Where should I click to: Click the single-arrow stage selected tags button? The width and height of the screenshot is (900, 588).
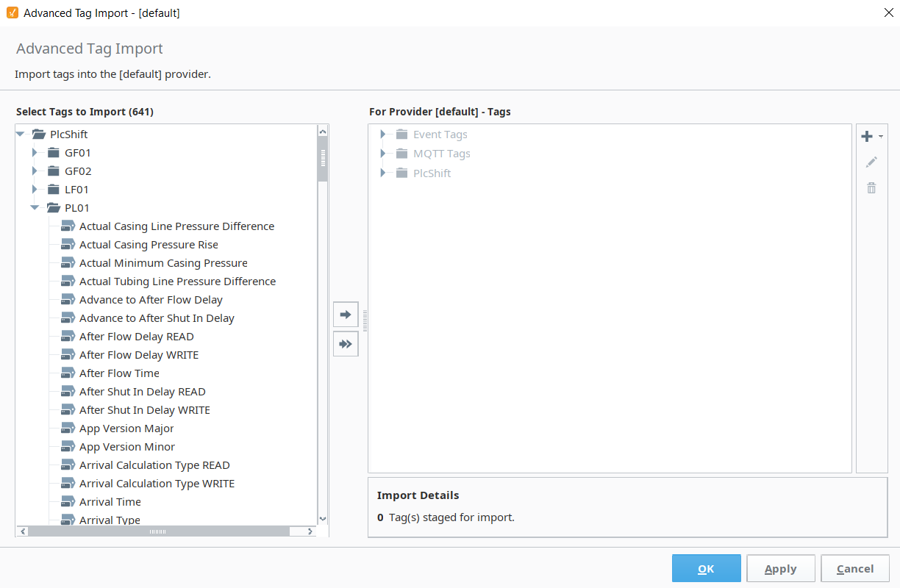[x=346, y=314]
